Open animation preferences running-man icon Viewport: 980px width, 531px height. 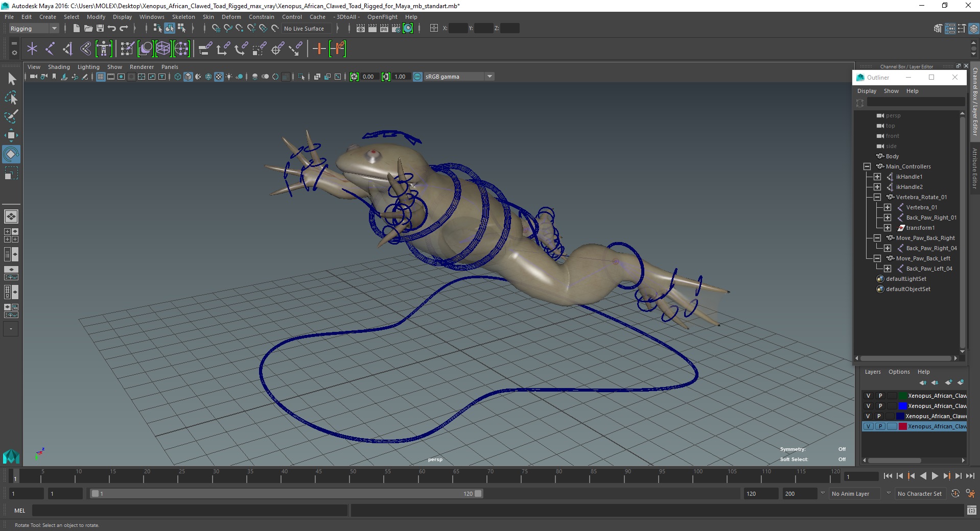click(x=970, y=494)
